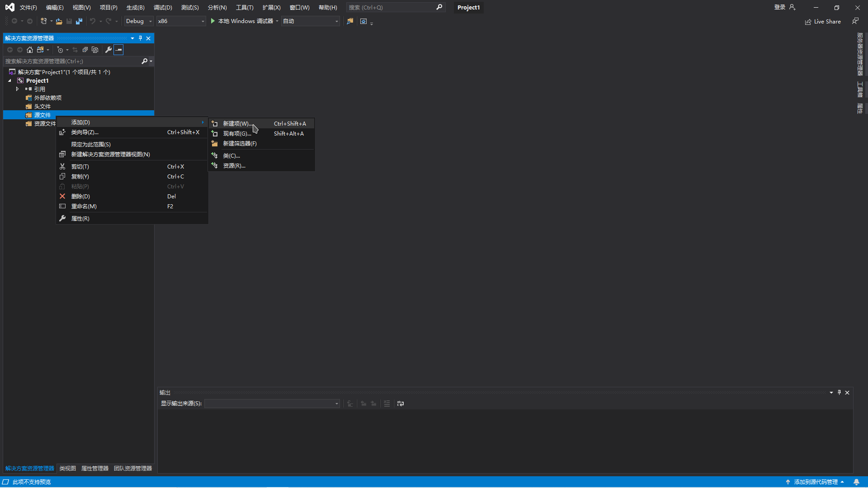Select the 头文件 folder in tree
868x488 pixels.
(42, 106)
